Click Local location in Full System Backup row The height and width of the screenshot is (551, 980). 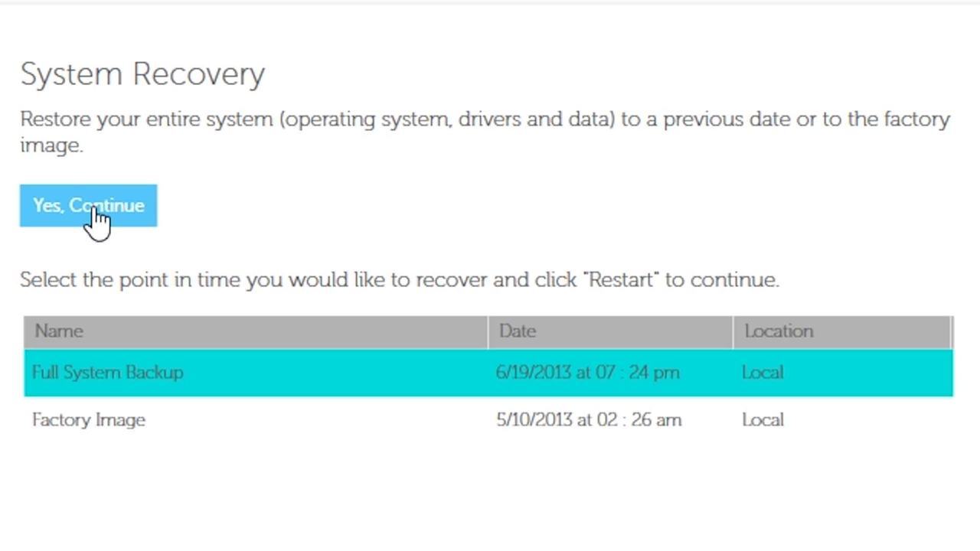(763, 373)
